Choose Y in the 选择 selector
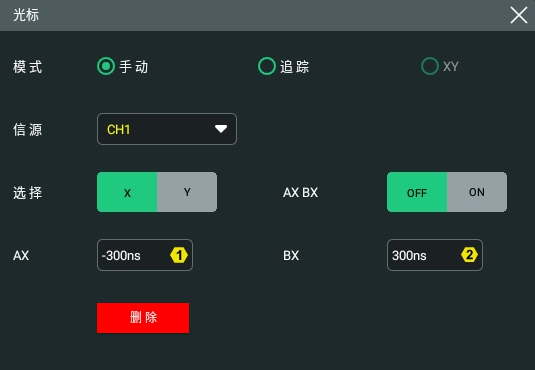Screen dimensions: 535x370 tap(187, 192)
